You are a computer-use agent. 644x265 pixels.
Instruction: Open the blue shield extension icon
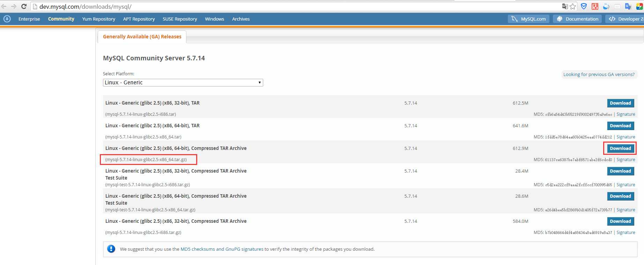(x=584, y=6)
